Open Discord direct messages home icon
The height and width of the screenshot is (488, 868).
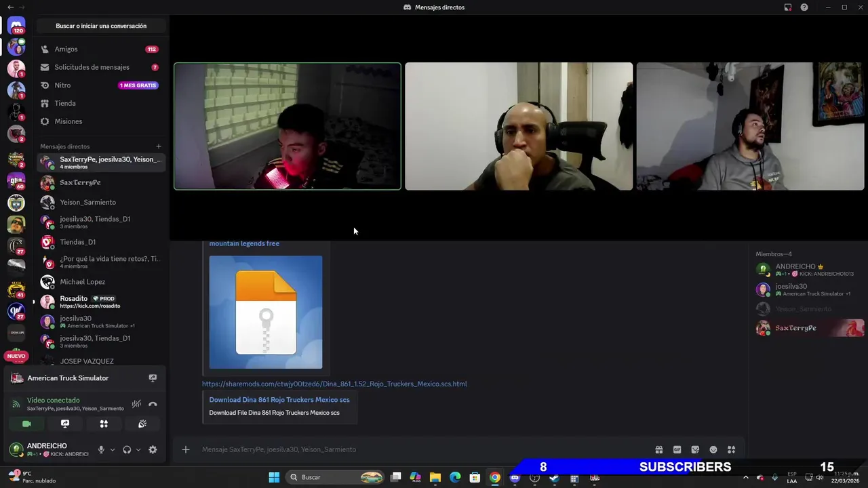click(16, 26)
